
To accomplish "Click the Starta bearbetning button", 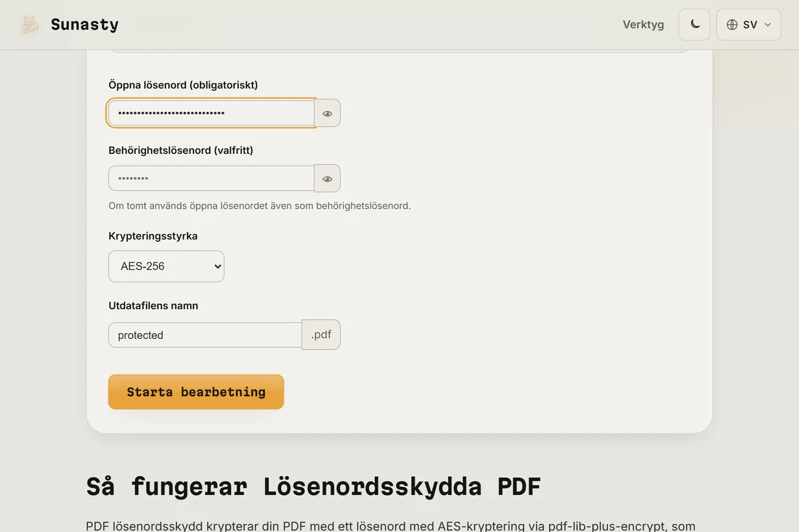I will pyautogui.click(x=196, y=392).
